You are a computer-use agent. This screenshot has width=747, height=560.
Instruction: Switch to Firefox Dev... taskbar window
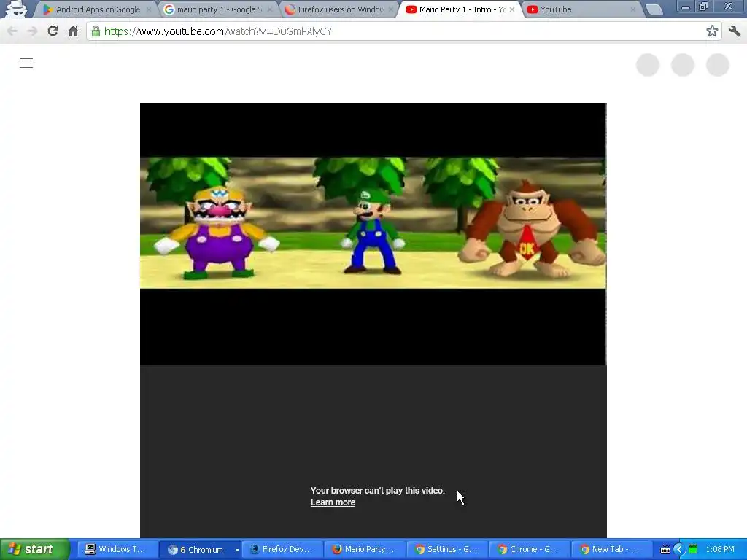point(282,550)
